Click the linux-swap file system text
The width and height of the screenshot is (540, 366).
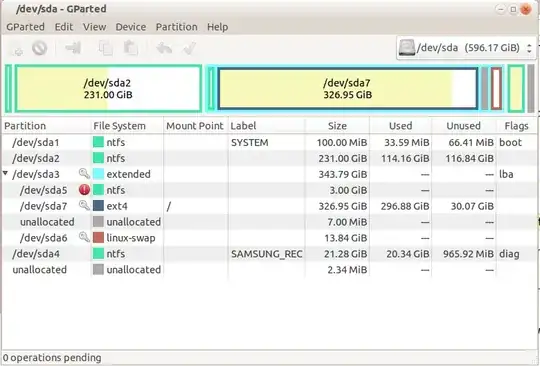pos(131,238)
